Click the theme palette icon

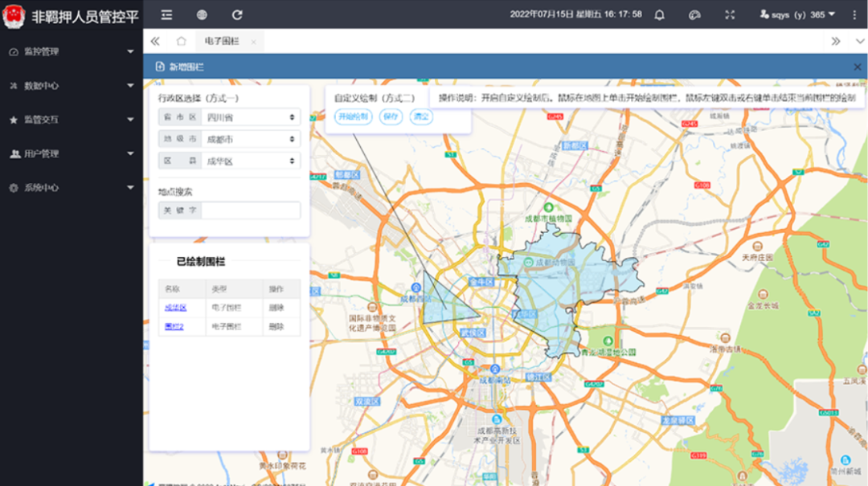(694, 15)
